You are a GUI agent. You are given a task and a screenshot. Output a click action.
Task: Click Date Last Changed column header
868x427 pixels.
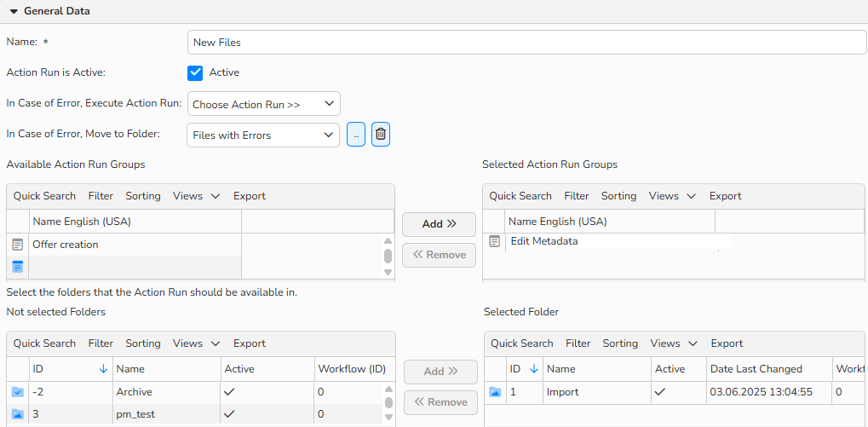(769, 369)
